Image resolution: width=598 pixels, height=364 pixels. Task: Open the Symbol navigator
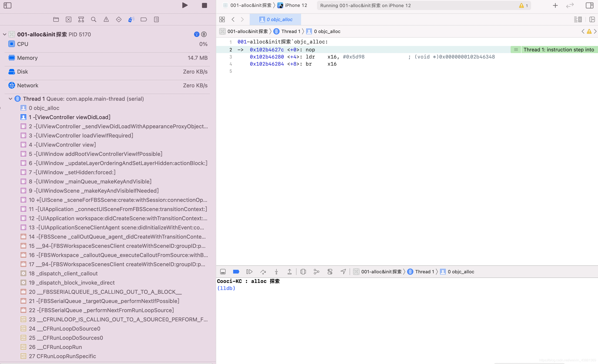81,19
